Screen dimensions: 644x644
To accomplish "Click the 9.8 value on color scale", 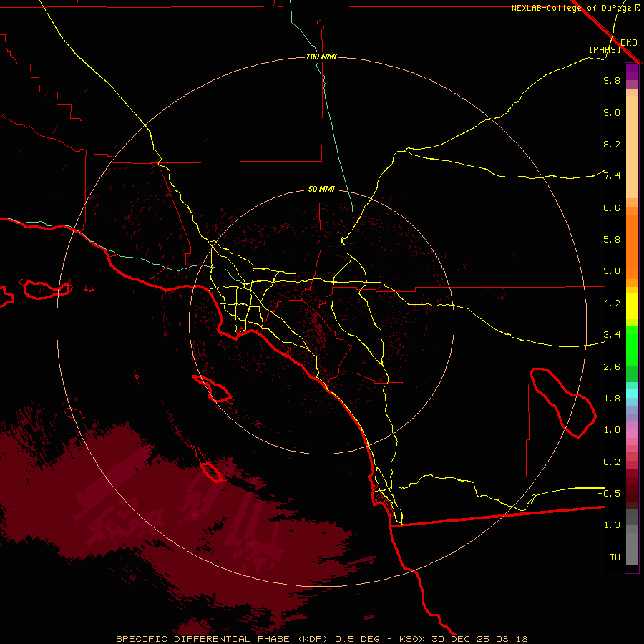I will coord(612,80).
